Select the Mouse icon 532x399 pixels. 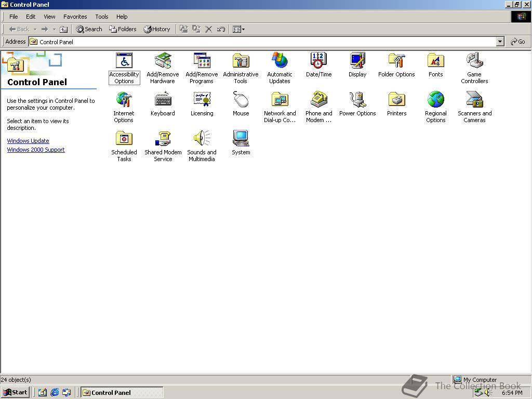tap(241, 104)
